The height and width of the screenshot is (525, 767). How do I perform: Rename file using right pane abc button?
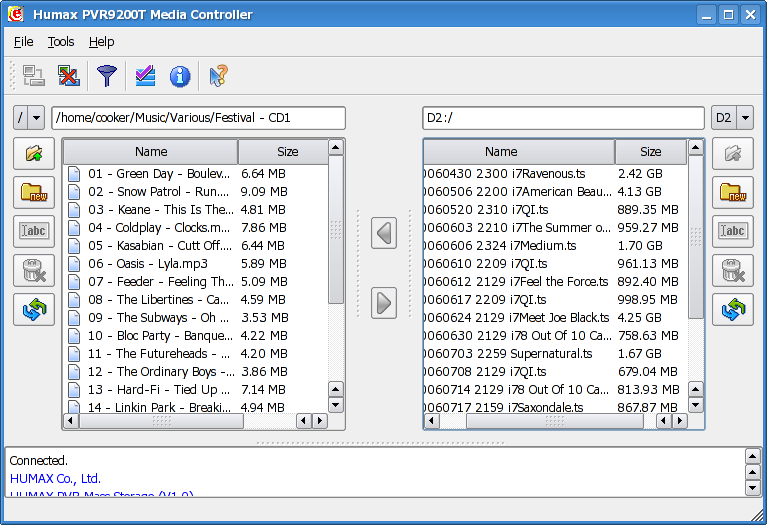tap(733, 231)
